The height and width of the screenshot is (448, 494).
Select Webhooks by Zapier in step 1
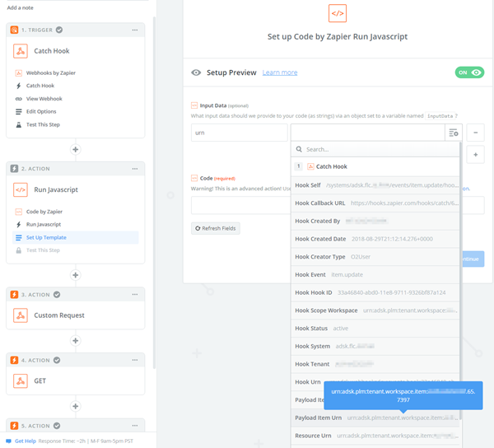pyautogui.click(x=51, y=72)
